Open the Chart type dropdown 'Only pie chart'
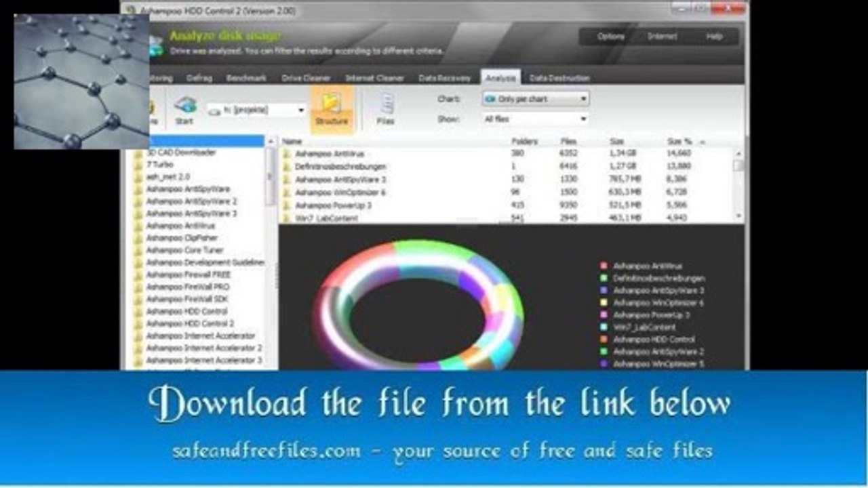 [535, 99]
